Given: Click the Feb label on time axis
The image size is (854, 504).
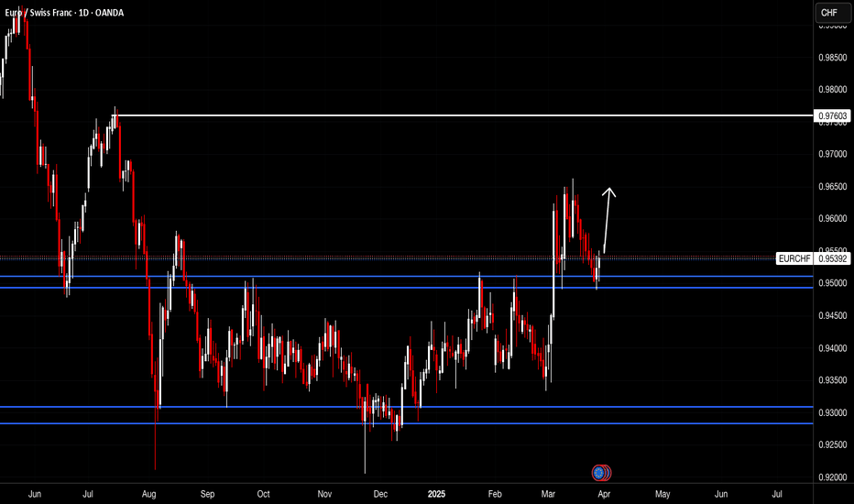Looking at the screenshot, I should point(495,494).
